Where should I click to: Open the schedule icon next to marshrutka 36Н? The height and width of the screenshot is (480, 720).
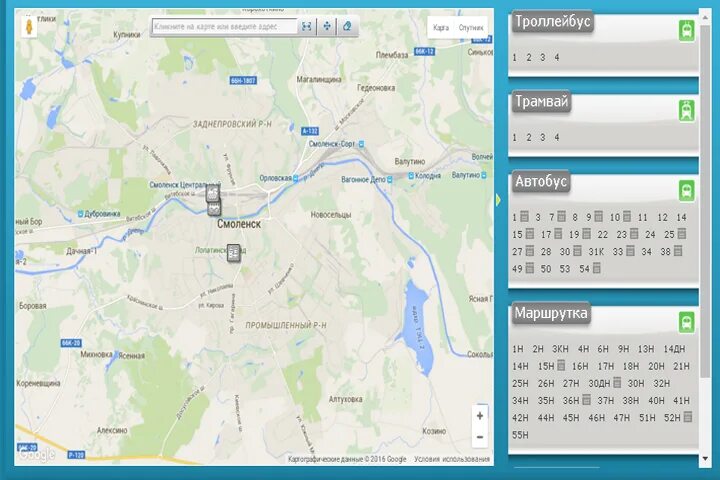click(586, 400)
